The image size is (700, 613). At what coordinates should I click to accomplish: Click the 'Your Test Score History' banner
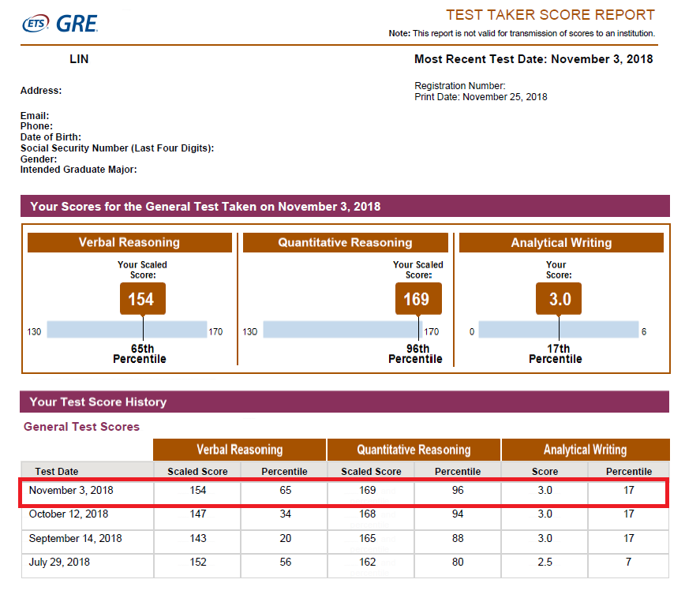click(344, 402)
